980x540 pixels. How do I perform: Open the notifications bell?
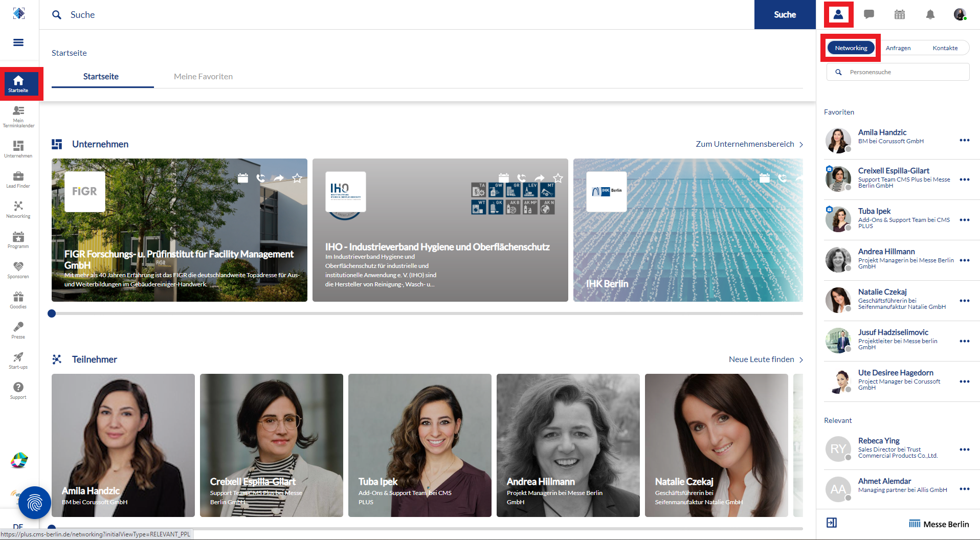(x=930, y=14)
